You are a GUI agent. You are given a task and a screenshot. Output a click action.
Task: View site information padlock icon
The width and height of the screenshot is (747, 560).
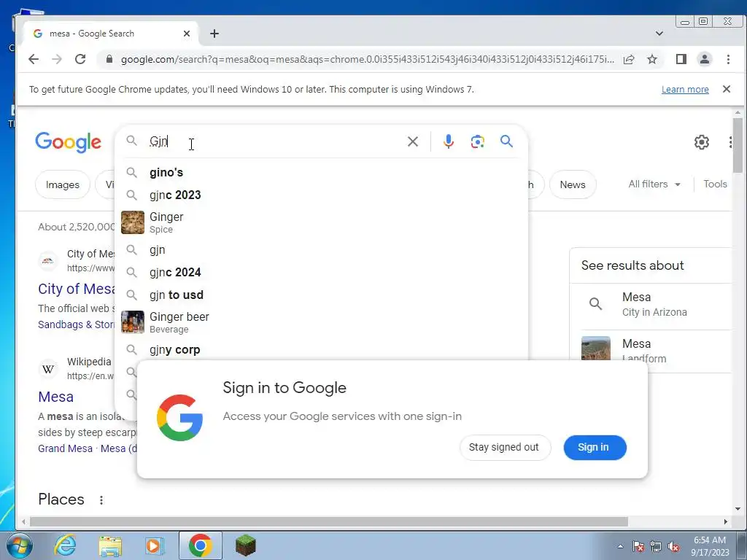pyautogui.click(x=109, y=59)
